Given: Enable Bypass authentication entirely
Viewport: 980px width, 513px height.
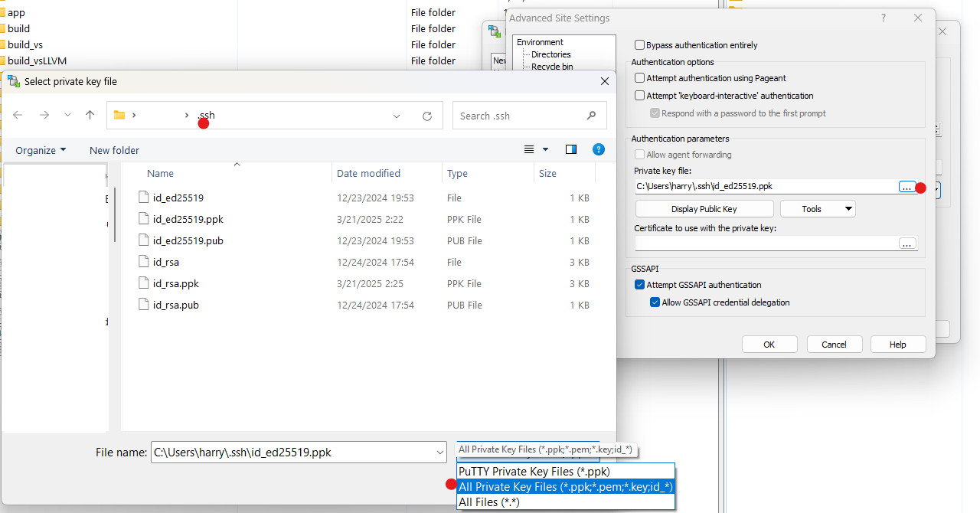Looking at the screenshot, I should [640, 45].
